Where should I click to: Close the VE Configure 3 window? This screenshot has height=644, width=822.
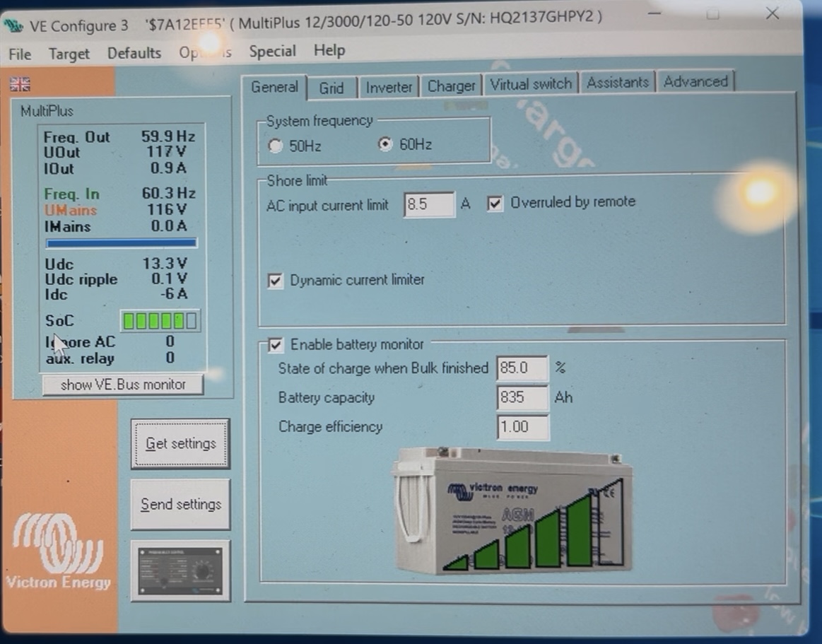coord(773,13)
